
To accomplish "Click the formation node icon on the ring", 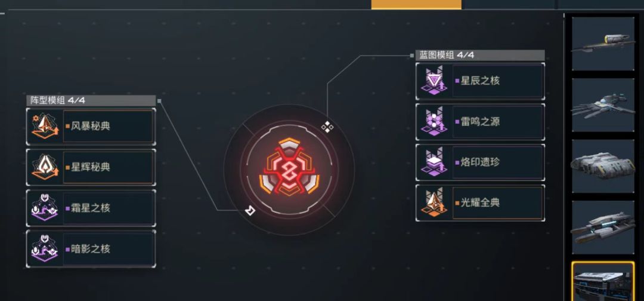I will pos(250,211).
